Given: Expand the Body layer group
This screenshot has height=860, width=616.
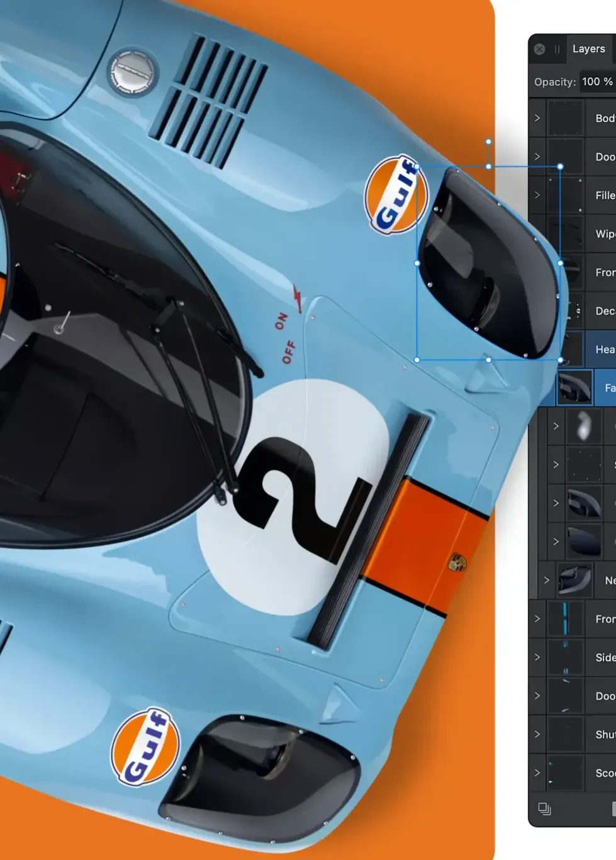Looking at the screenshot, I should pyautogui.click(x=537, y=118).
